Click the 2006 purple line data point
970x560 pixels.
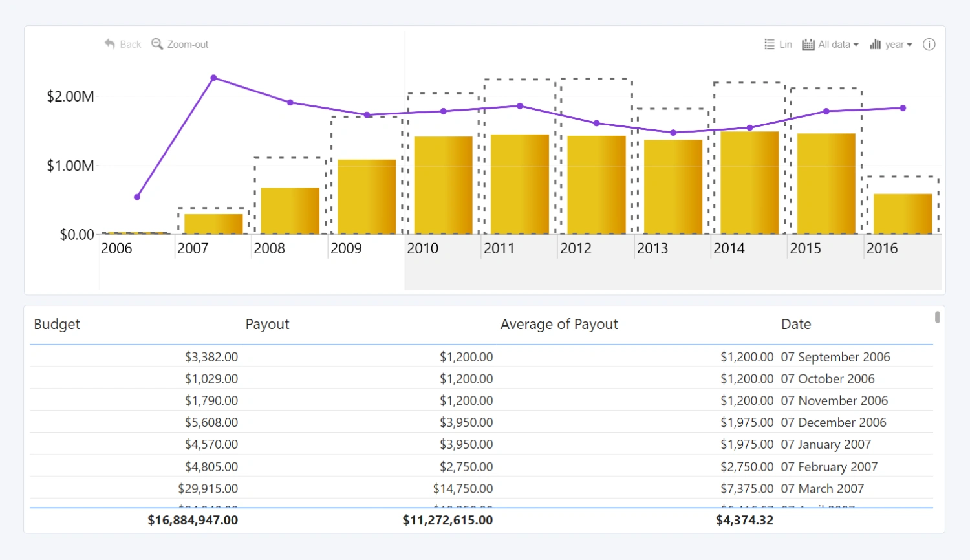(x=137, y=197)
